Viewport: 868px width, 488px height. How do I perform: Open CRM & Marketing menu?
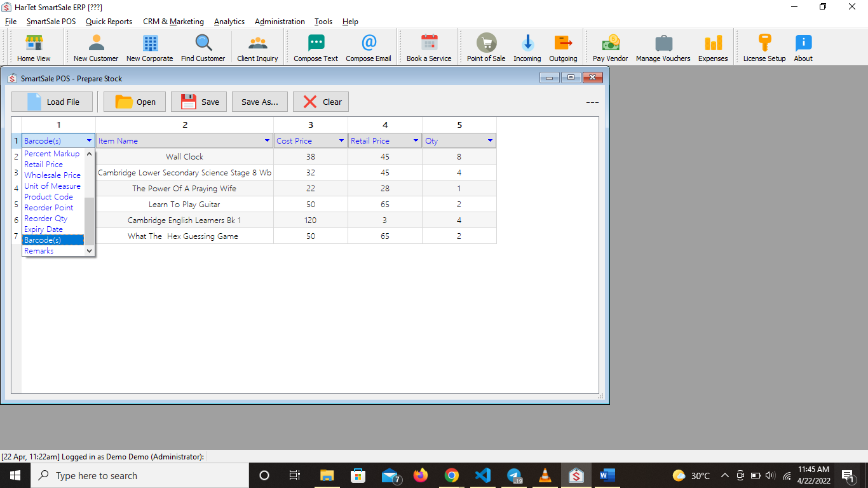[173, 21]
